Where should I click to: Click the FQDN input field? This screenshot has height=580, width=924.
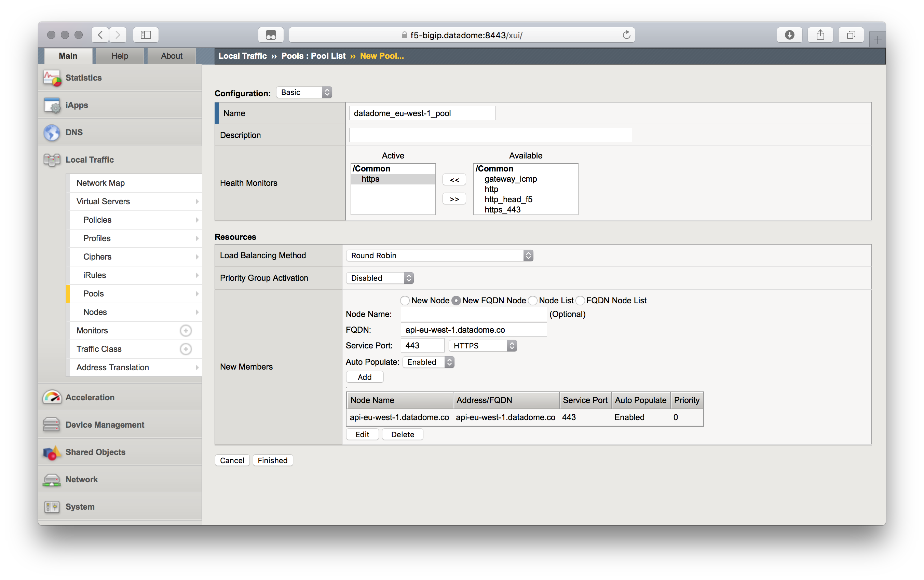[474, 330]
